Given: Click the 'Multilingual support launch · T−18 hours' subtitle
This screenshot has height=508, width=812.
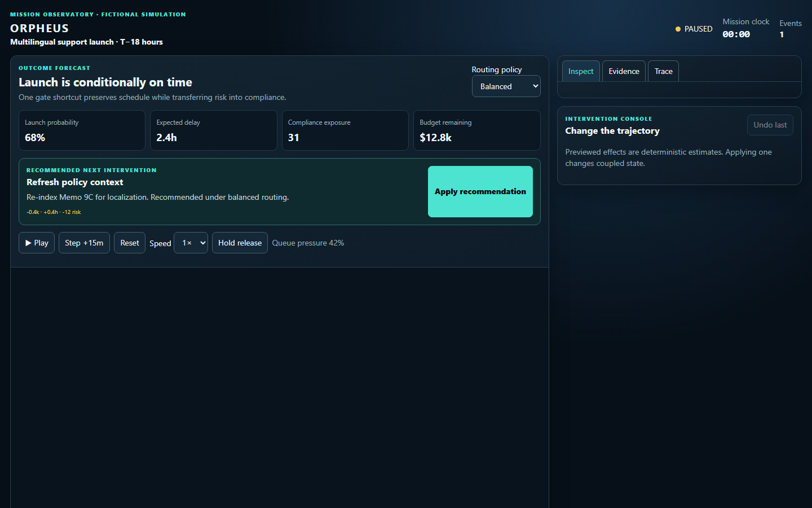Looking at the screenshot, I should (x=86, y=42).
